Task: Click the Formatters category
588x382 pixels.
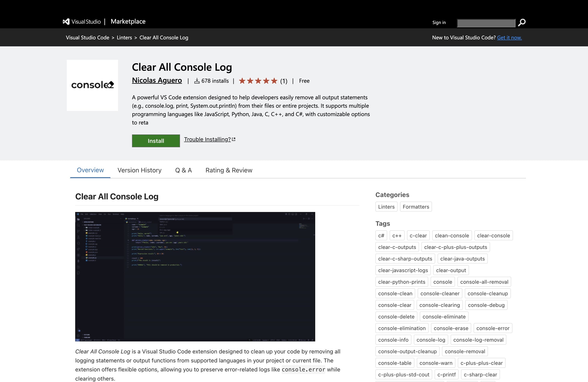Action: pyautogui.click(x=416, y=207)
